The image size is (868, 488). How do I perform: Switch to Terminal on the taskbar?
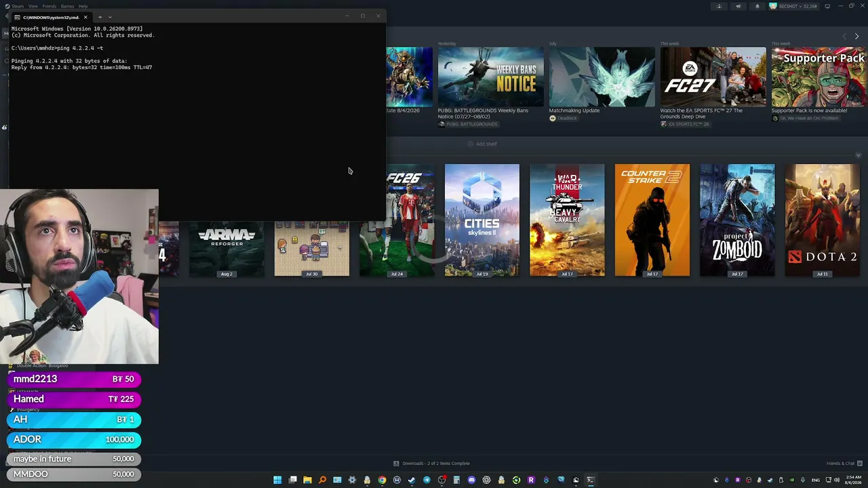pyautogui.click(x=591, y=480)
